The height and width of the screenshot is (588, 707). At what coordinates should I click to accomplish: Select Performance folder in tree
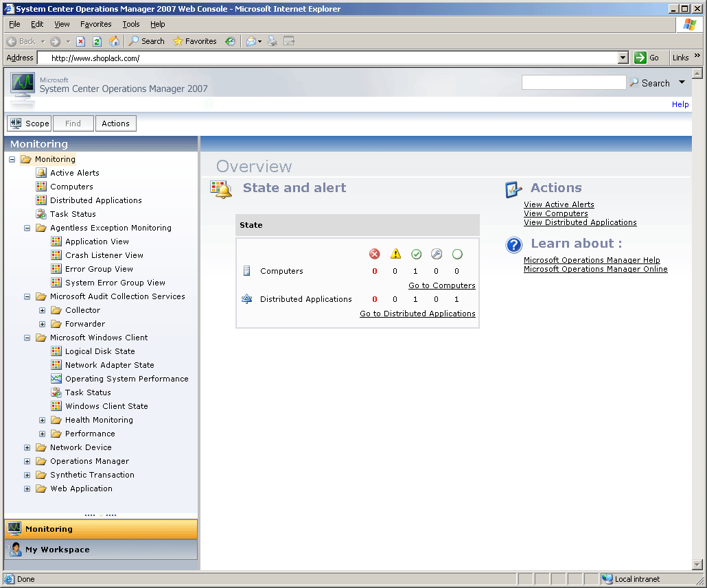click(x=90, y=434)
